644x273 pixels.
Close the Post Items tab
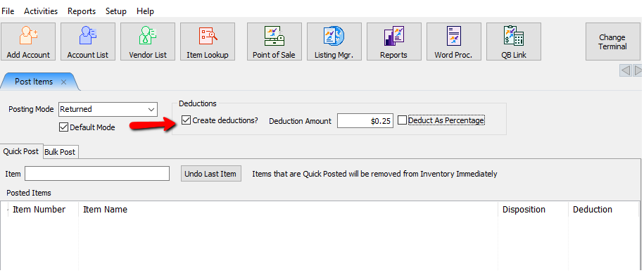pos(63,82)
